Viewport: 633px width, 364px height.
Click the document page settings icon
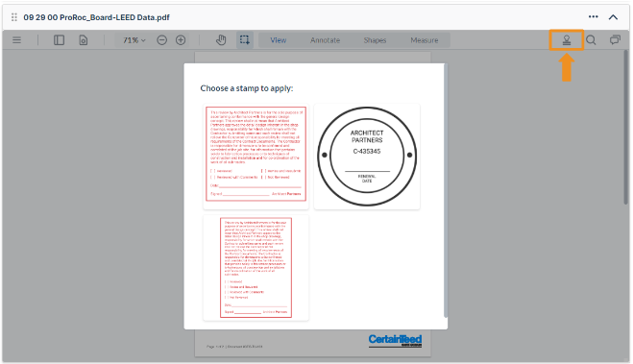pyautogui.click(x=84, y=40)
